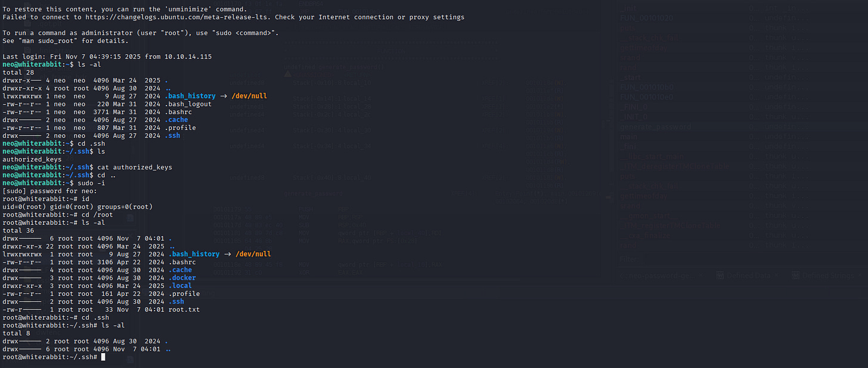This screenshot has width=868, height=368.
Task: Click the Defined Data tab icon
Action: (x=720, y=276)
